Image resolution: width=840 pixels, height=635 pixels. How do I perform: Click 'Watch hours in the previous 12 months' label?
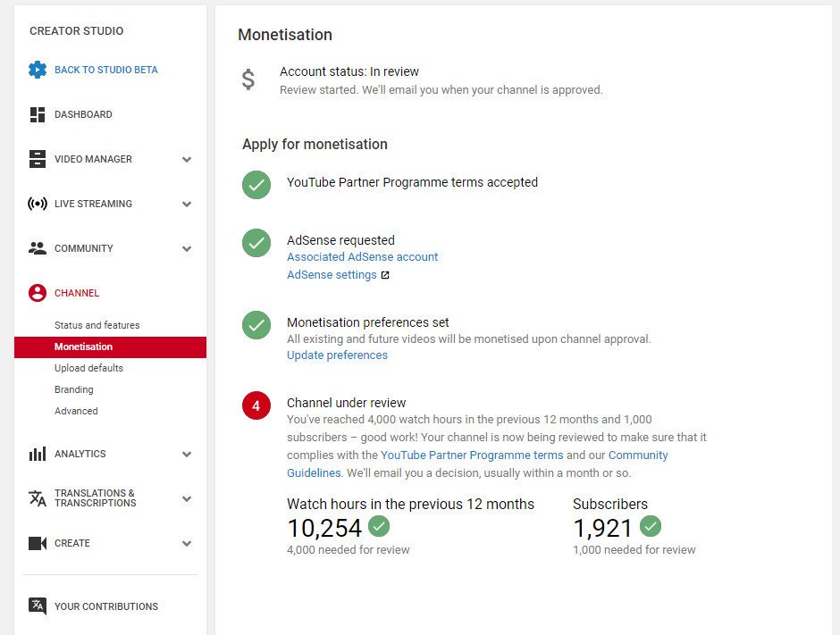pos(410,505)
